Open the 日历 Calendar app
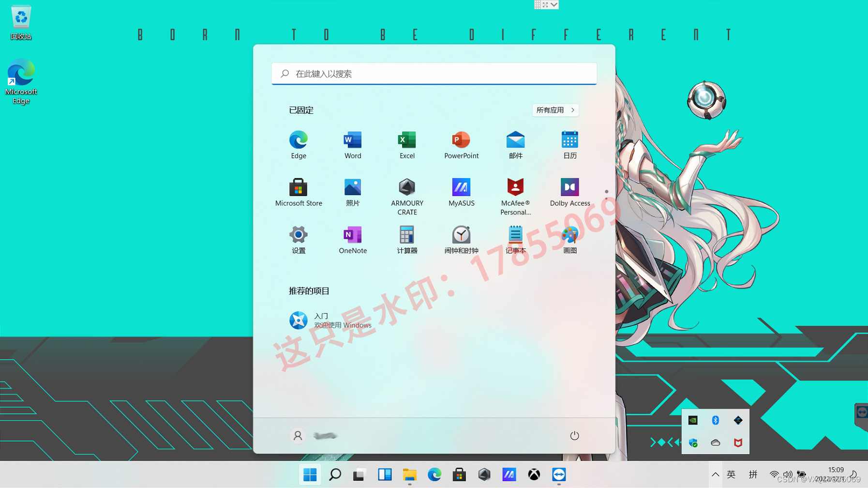The image size is (868, 488). point(569,145)
